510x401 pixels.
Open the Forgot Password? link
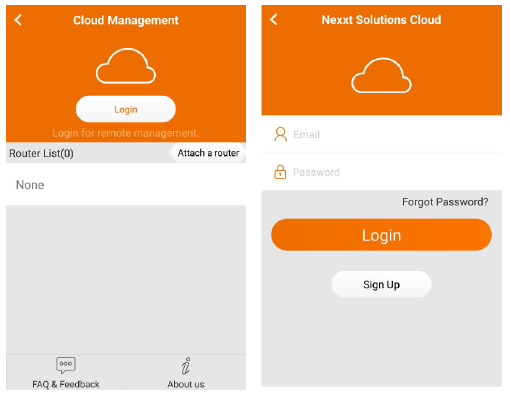[x=445, y=202]
